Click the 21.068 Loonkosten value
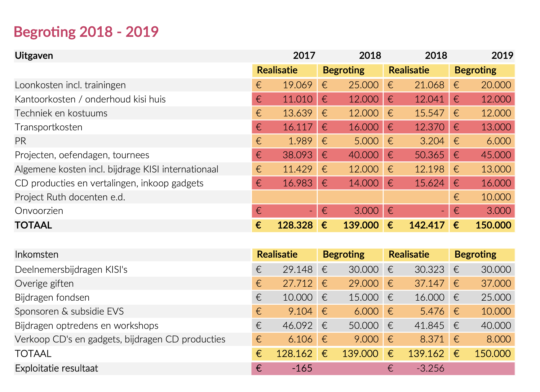Image resolution: width=540 pixels, height=392 pixels. point(430,85)
